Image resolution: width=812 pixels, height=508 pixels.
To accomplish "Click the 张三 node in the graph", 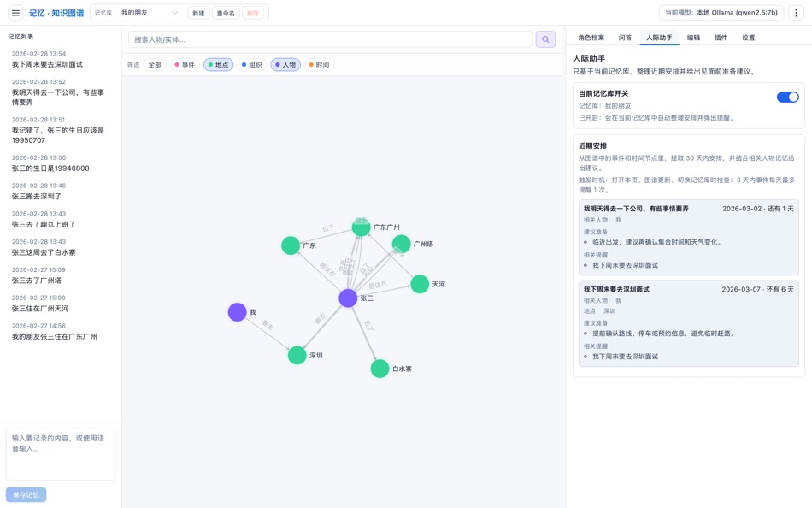I will [x=346, y=298].
